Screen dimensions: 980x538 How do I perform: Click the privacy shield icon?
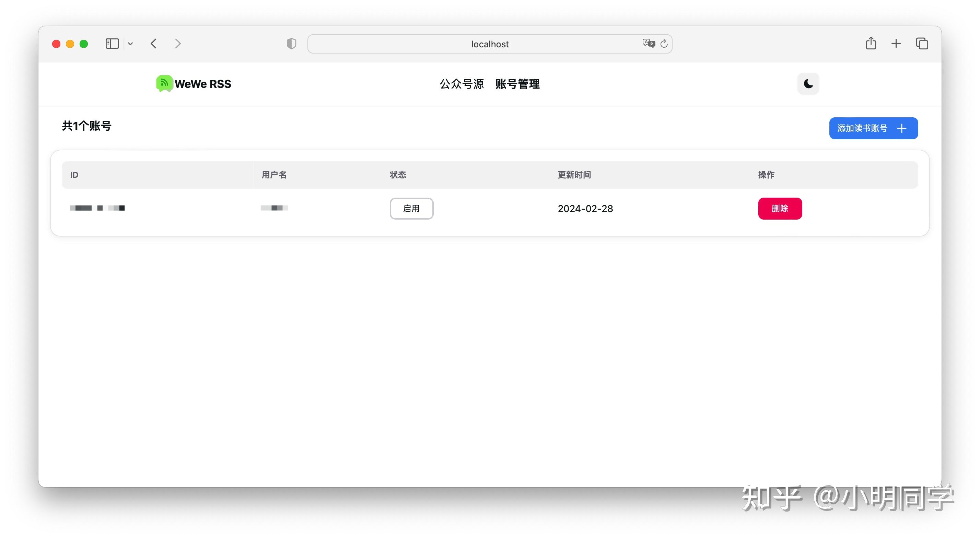[x=291, y=44]
